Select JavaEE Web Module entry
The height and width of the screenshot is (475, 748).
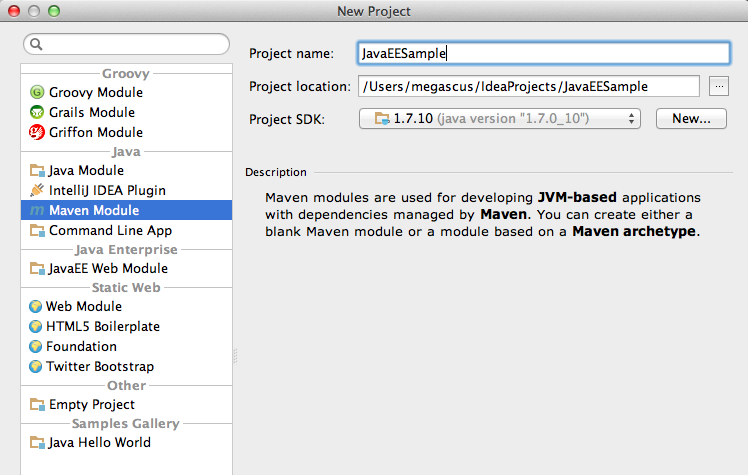tap(126, 268)
